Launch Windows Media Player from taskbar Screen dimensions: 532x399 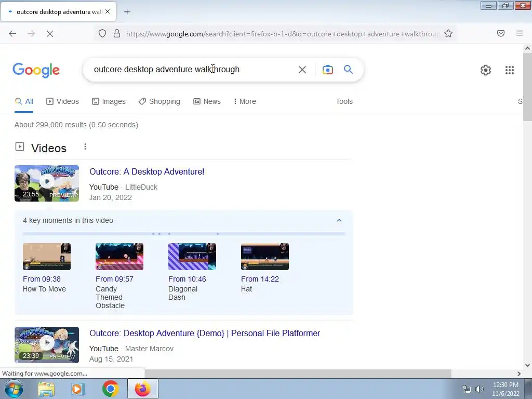(77, 389)
